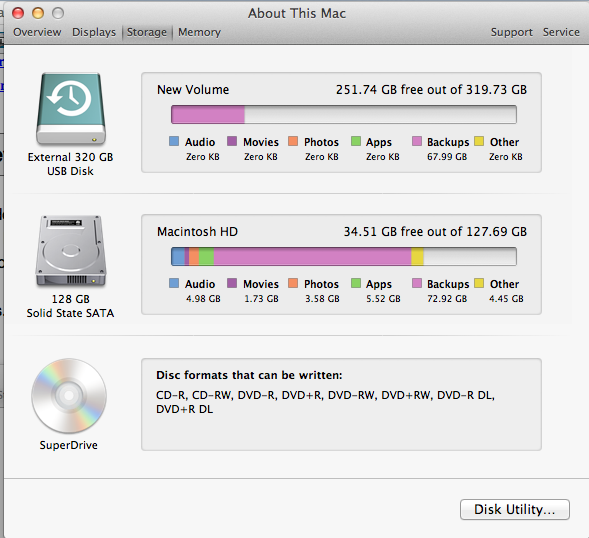589x538 pixels.
Task: Click the External 320 GB USB Disk label
Action: click(70, 164)
